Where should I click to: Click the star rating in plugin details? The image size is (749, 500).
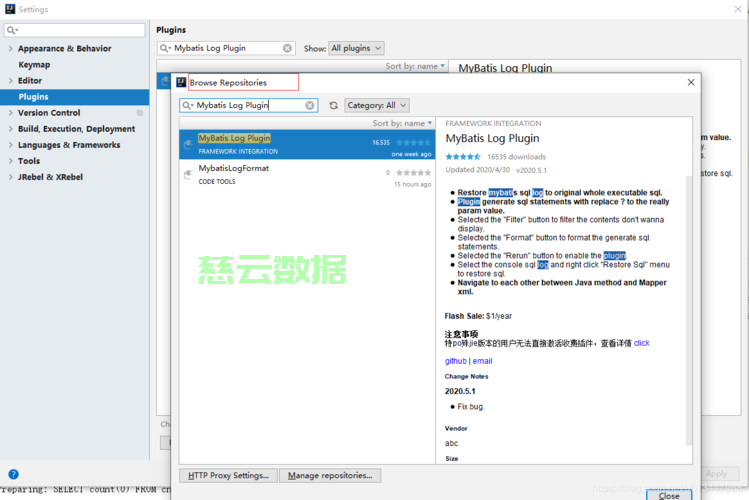[x=463, y=157]
